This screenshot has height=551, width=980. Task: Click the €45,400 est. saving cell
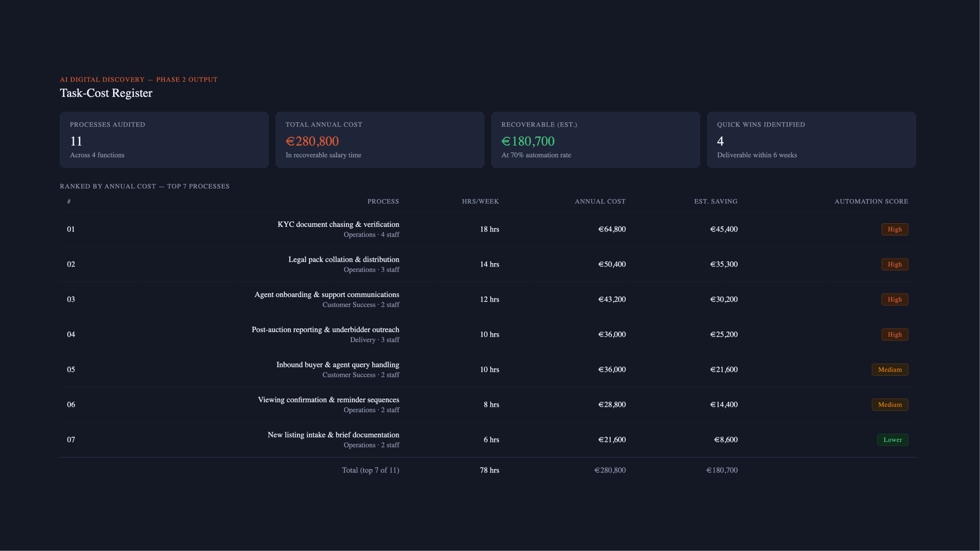[724, 229]
